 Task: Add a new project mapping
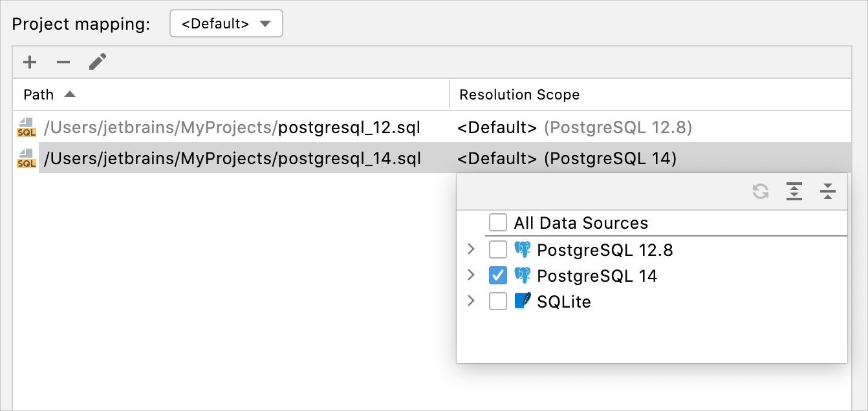point(30,62)
